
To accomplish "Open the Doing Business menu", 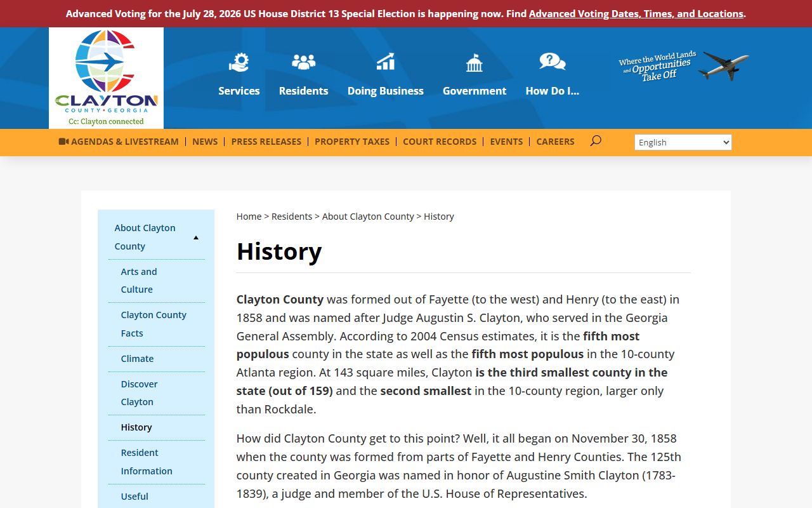I will click(x=385, y=91).
